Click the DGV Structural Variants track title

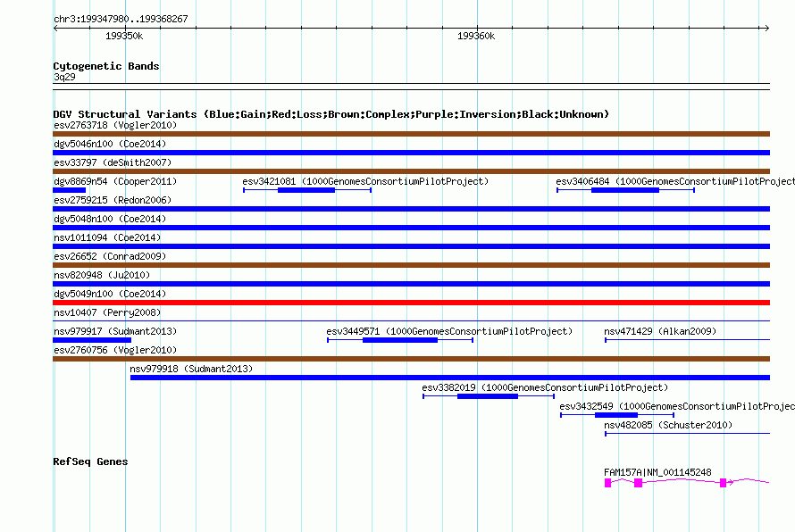pyautogui.click(x=331, y=114)
